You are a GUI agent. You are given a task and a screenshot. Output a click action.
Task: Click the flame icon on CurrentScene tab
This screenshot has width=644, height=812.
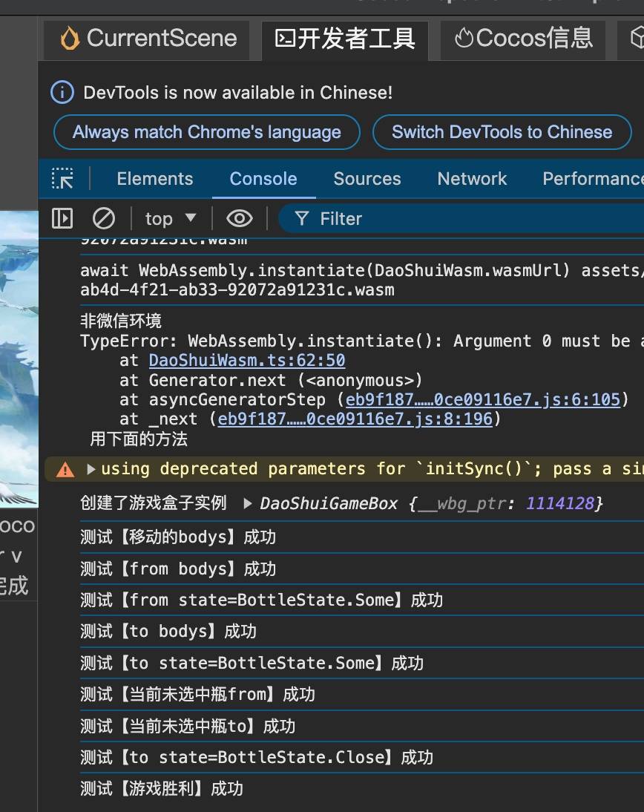[x=70, y=39]
